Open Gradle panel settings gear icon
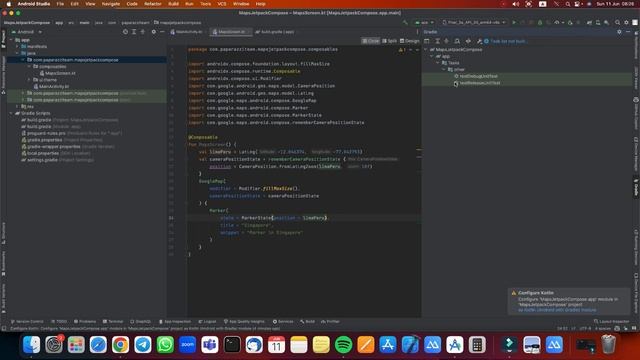 [x=619, y=32]
